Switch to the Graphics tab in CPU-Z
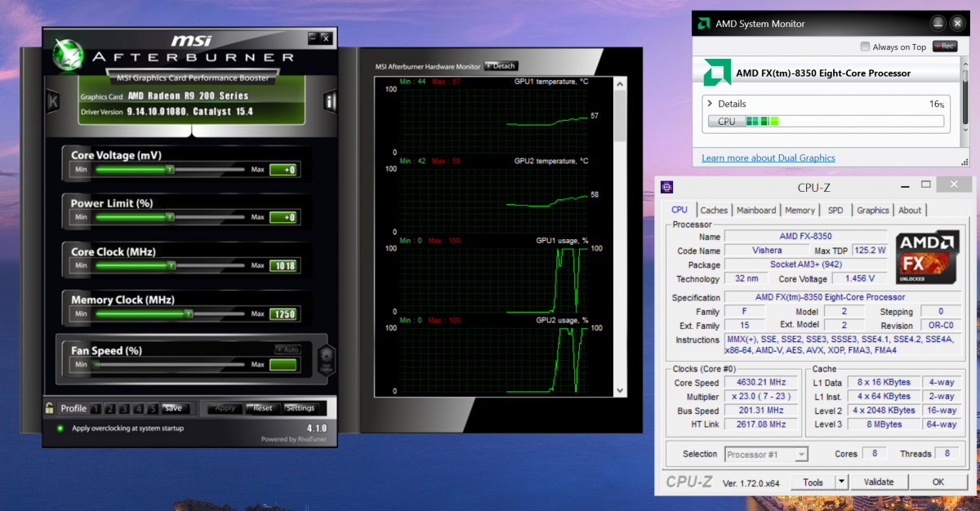Screen dimensions: 980x511 coord(872,210)
